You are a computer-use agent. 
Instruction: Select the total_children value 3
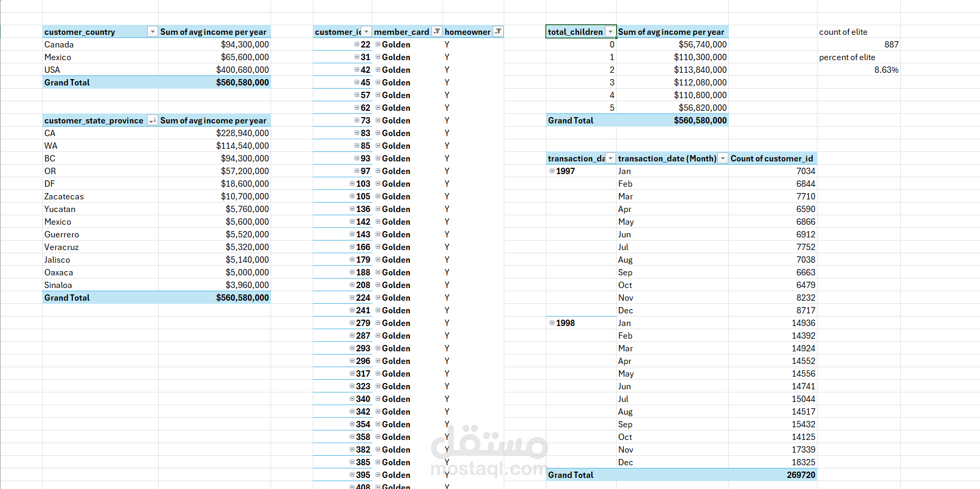tap(581, 82)
